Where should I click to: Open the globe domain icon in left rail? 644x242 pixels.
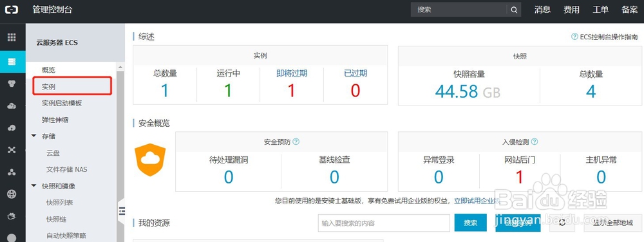pos(12,194)
